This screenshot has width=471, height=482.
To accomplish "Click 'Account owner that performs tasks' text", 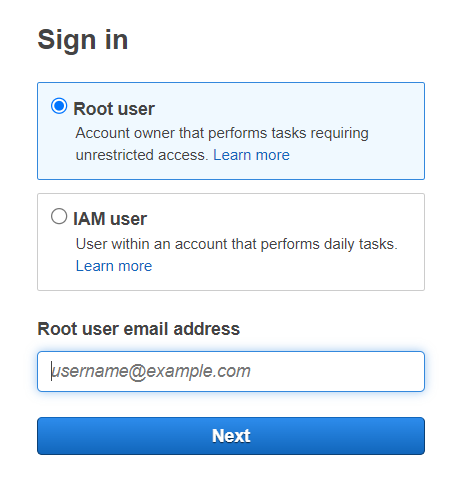I will click(191, 133).
